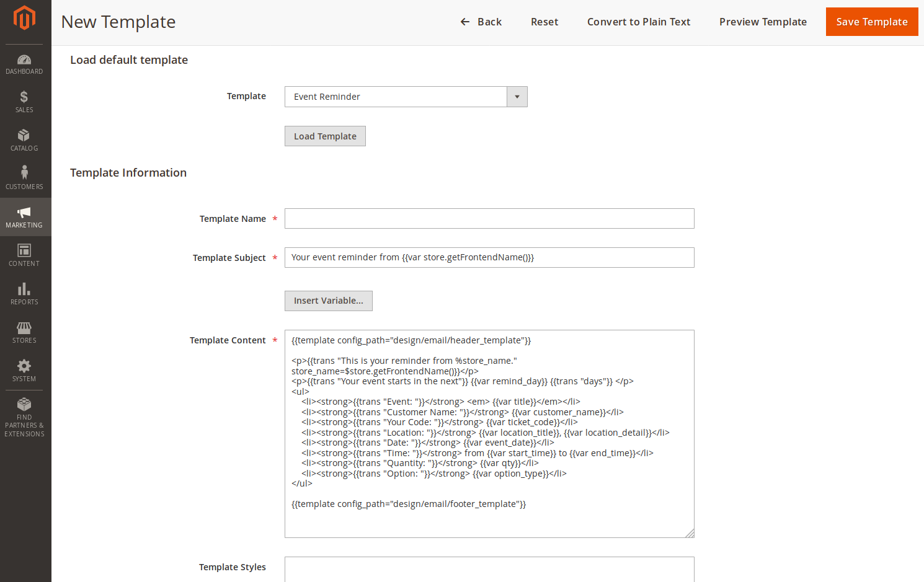Open the Stores storefront icon
Viewport: 924px width, 582px height.
tap(24, 327)
